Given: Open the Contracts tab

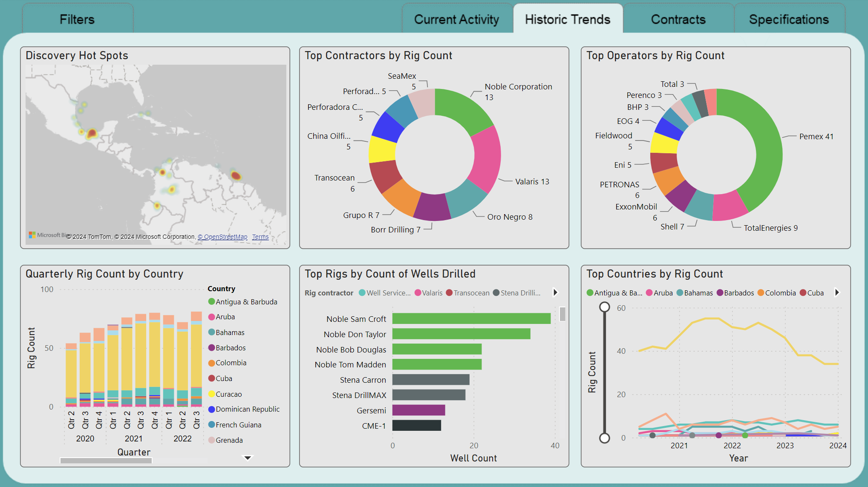Looking at the screenshot, I should tap(678, 20).
